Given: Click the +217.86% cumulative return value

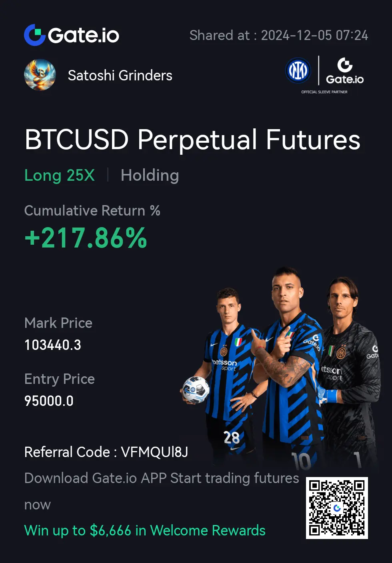Looking at the screenshot, I should (x=86, y=238).
